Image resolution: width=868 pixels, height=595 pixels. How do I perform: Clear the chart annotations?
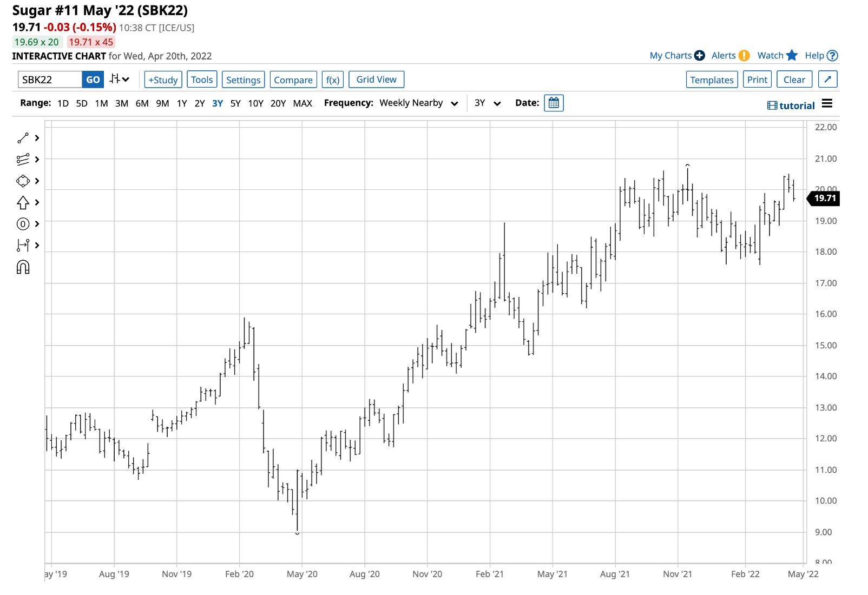(x=794, y=80)
